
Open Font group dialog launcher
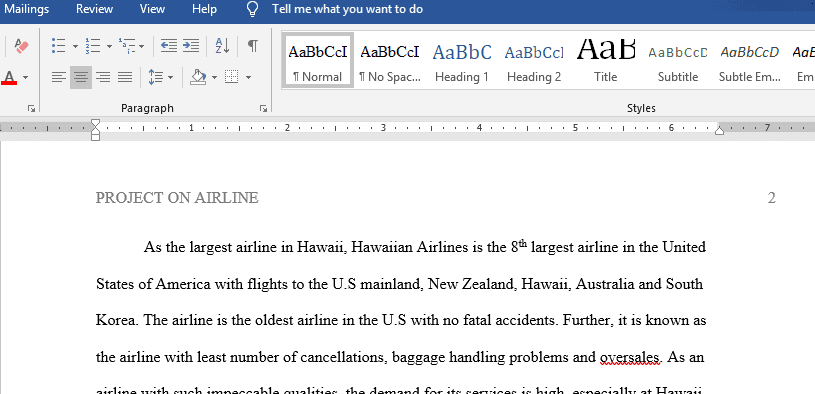click(x=32, y=109)
